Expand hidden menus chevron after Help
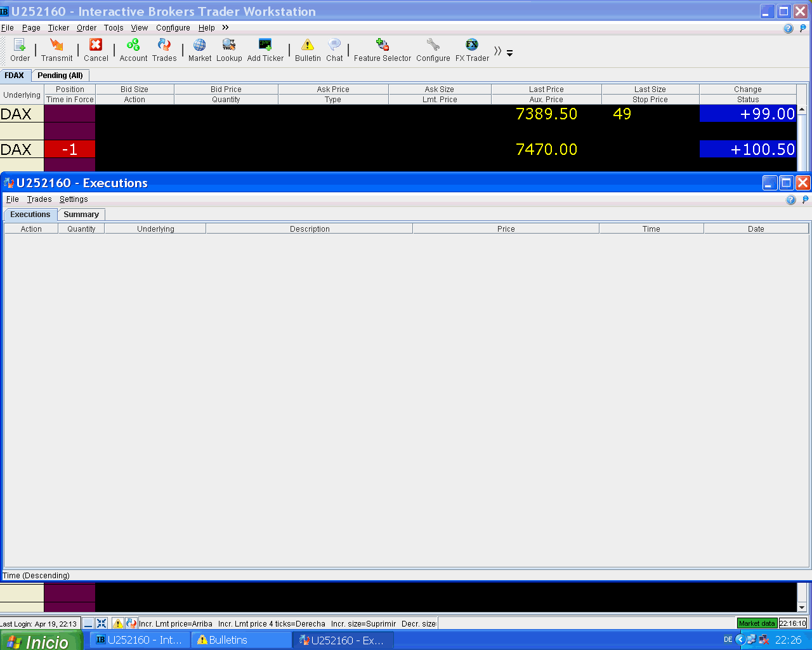The height and width of the screenshot is (650, 812). tap(225, 27)
